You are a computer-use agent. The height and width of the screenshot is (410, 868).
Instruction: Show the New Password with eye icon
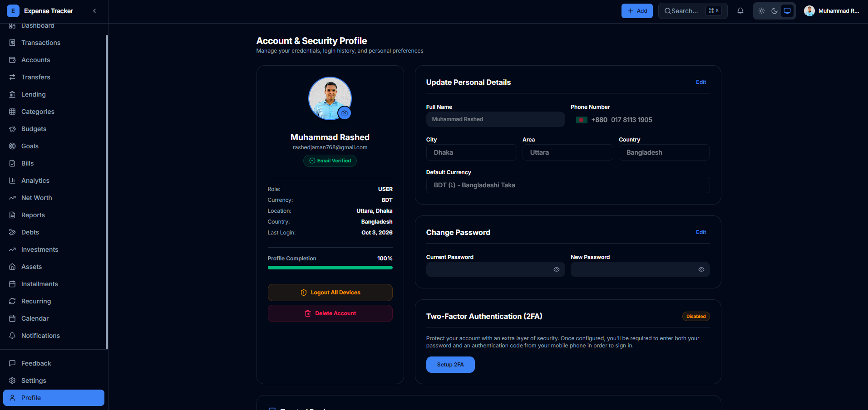click(x=701, y=269)
